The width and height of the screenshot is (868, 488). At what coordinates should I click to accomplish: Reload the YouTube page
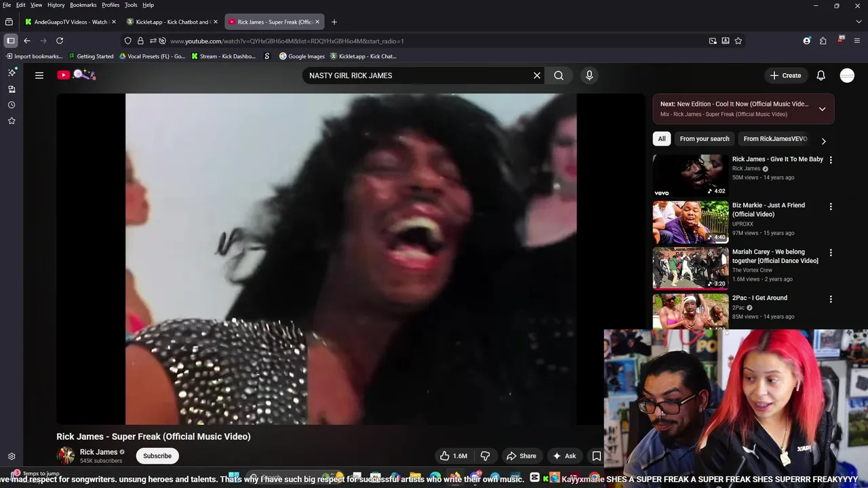click(60, 41)
